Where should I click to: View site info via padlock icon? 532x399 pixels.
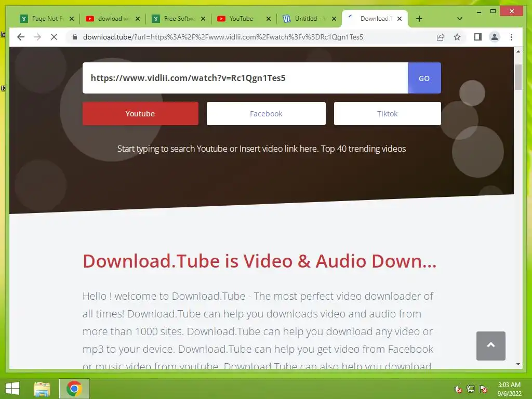(75, 37)
